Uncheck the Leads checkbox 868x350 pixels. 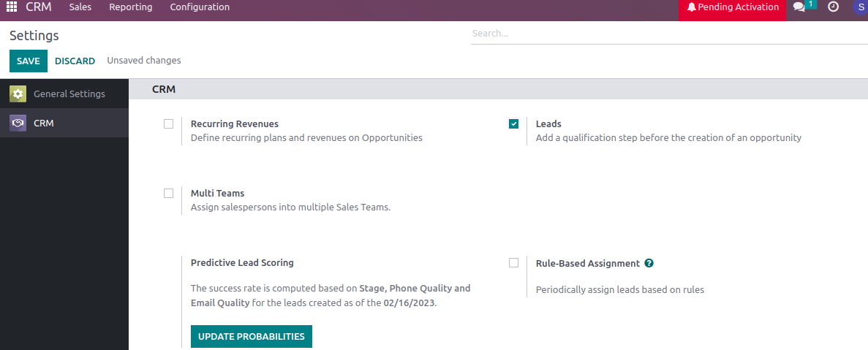(x=514, y=124)
